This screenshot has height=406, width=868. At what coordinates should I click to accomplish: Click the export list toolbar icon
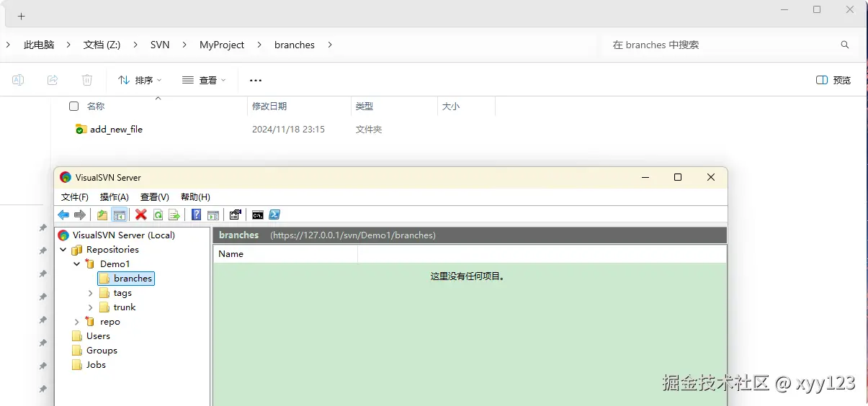tap(174, 215)
